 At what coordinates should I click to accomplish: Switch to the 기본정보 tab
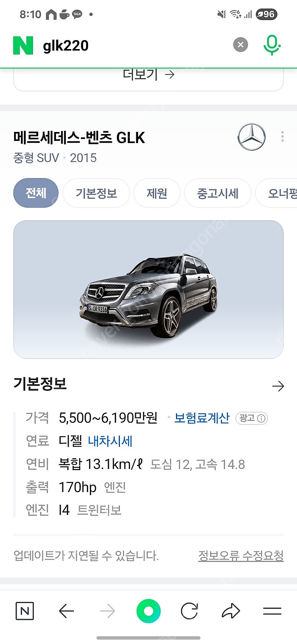coord(96,193)
